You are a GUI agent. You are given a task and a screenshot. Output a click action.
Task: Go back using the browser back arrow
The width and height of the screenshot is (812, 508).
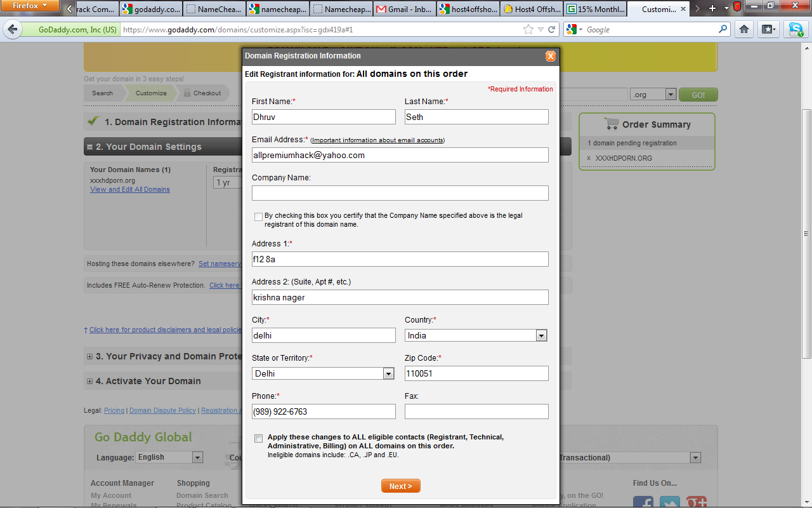13,30
